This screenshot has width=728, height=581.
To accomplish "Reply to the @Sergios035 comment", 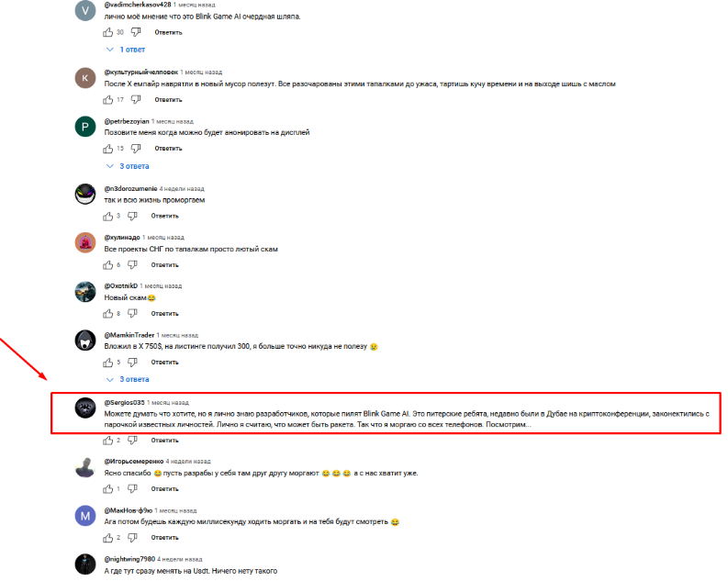I will click(165, 440).
